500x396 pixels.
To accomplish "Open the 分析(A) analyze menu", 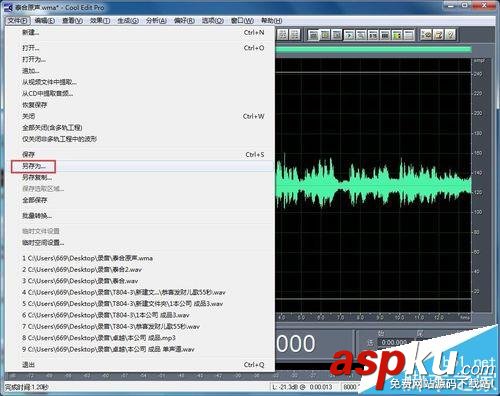I will click(x=156, y=21).
